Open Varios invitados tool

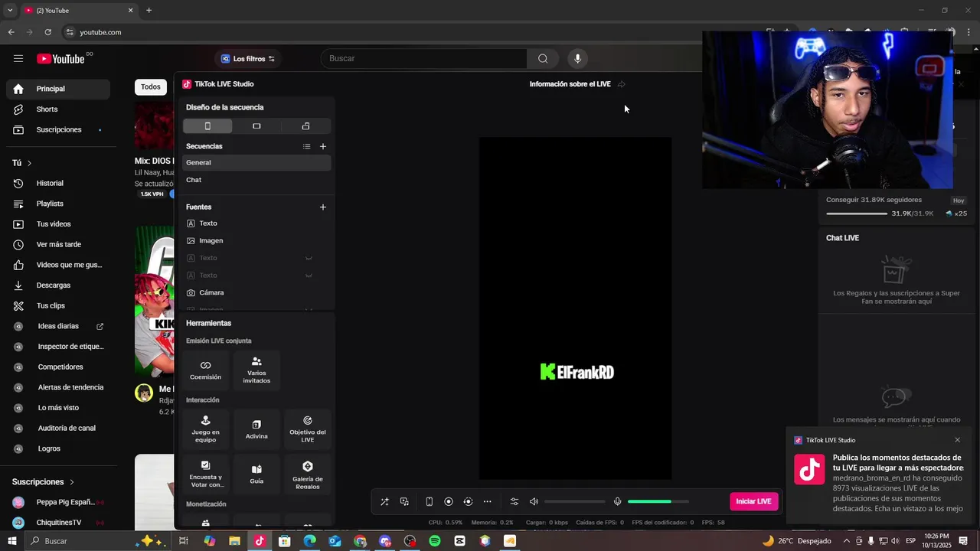pyautogui.click(x=256, y=370)
